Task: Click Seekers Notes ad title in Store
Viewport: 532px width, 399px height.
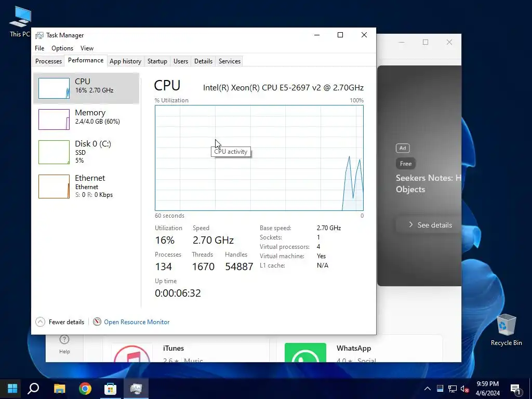Action: click(x=428, y=183)
